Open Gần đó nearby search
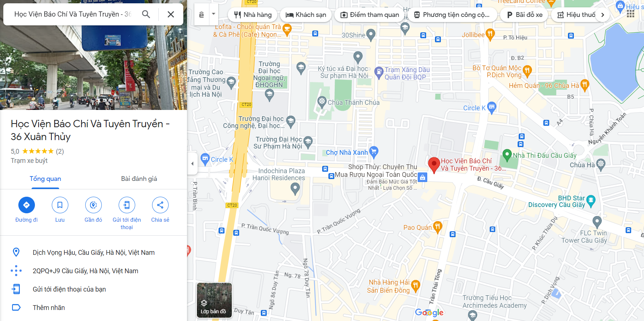The width and height of the screenshot is (644, 321). point(93,205)
